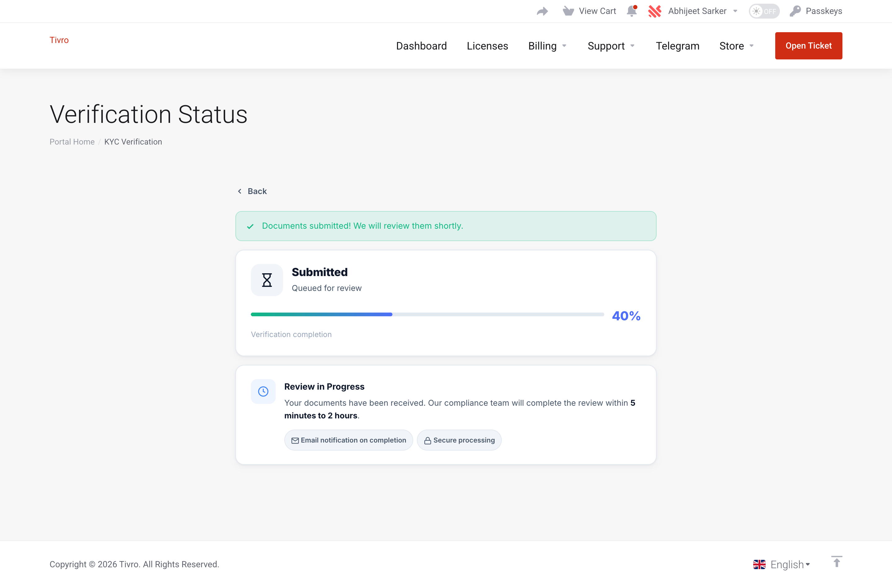Click the Tivro brand icon beside the account name
The height and width of the screenshot is (588, 892).
[x=655, y=11]
